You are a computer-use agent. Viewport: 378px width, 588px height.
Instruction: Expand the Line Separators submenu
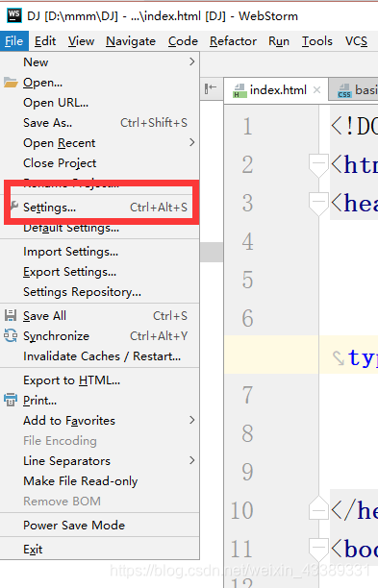click(191, 460)
